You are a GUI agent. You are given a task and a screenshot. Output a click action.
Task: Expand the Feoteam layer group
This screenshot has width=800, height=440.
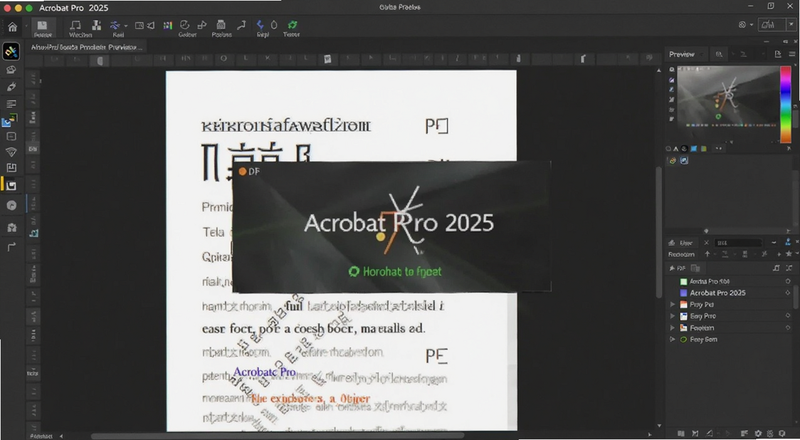pos(672,328)
